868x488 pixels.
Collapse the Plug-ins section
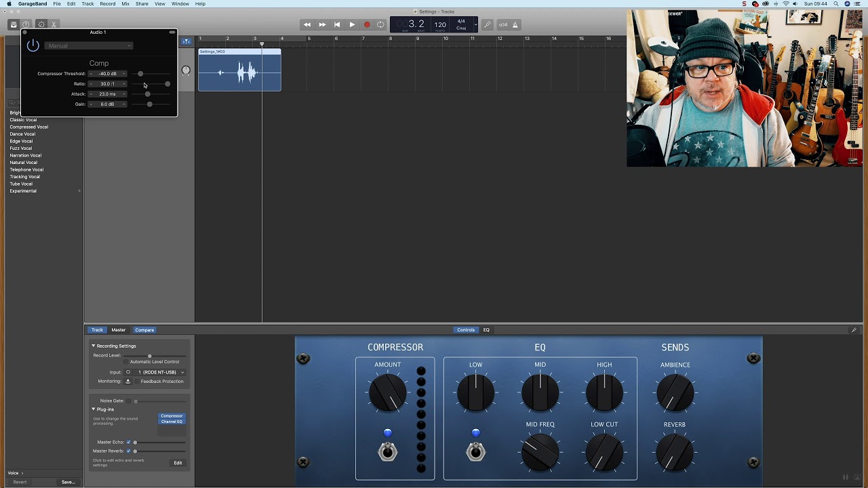(94, 409)
